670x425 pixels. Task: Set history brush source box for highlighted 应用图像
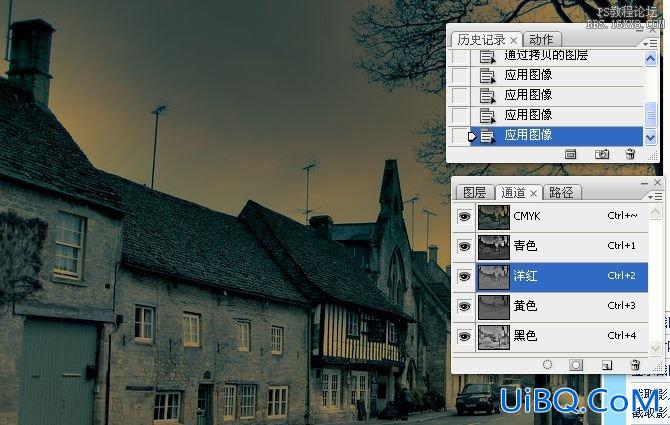(460, 136)
